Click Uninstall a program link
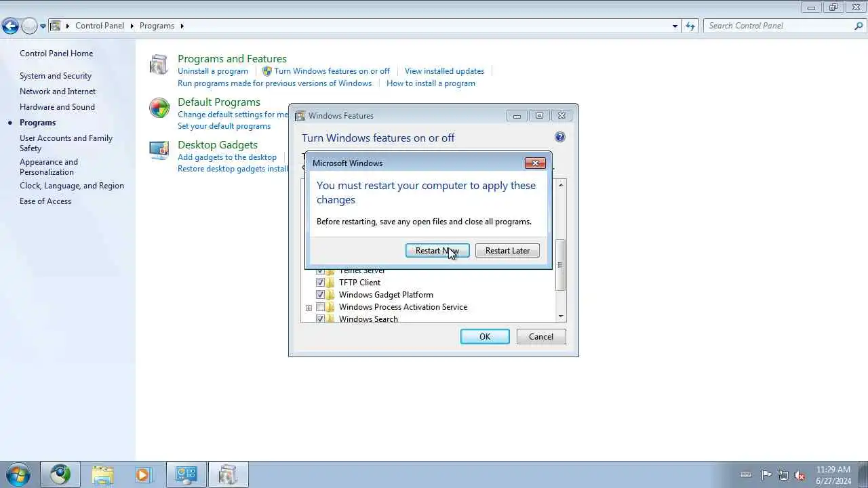Viewport: 868px width, 488px height. (x=213, y=71)
